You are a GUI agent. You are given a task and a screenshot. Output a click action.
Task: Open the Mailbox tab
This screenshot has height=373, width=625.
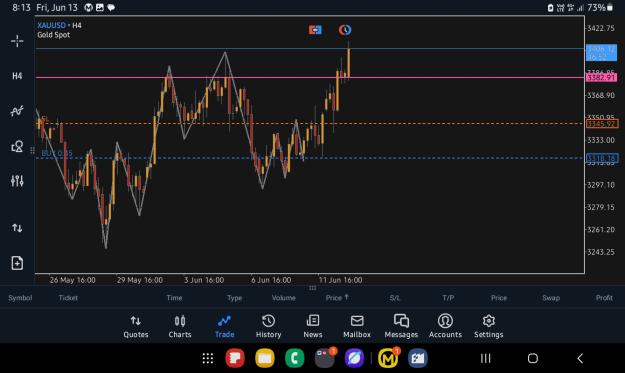tap(357, 327)
